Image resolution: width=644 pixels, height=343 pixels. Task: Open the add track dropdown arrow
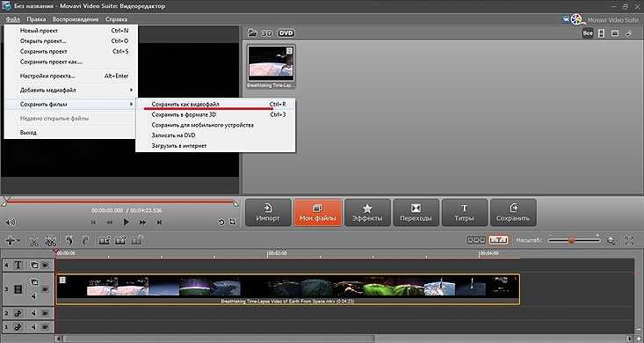click(x=18, y=241)
